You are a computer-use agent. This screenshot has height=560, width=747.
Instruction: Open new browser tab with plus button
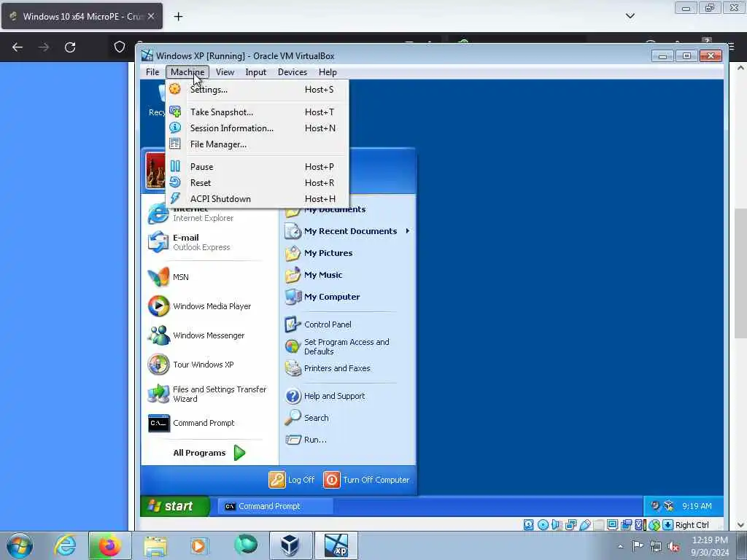[178, 17]
